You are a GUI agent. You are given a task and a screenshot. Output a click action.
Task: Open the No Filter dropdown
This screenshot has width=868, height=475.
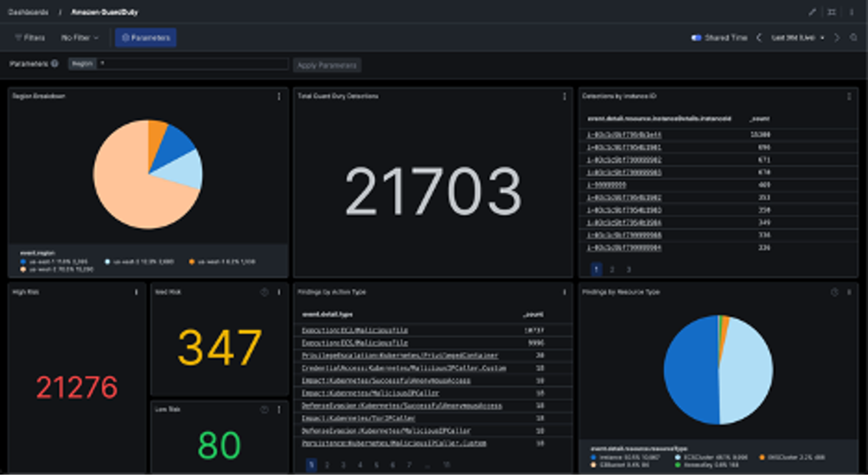(x=80, y=37)
